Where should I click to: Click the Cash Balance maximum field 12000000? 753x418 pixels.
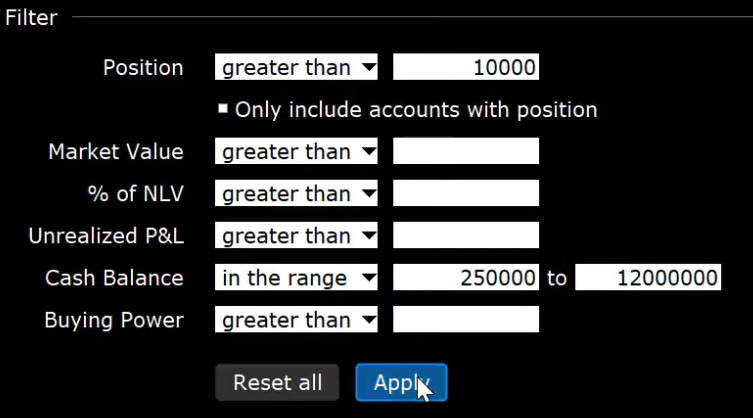648,278
